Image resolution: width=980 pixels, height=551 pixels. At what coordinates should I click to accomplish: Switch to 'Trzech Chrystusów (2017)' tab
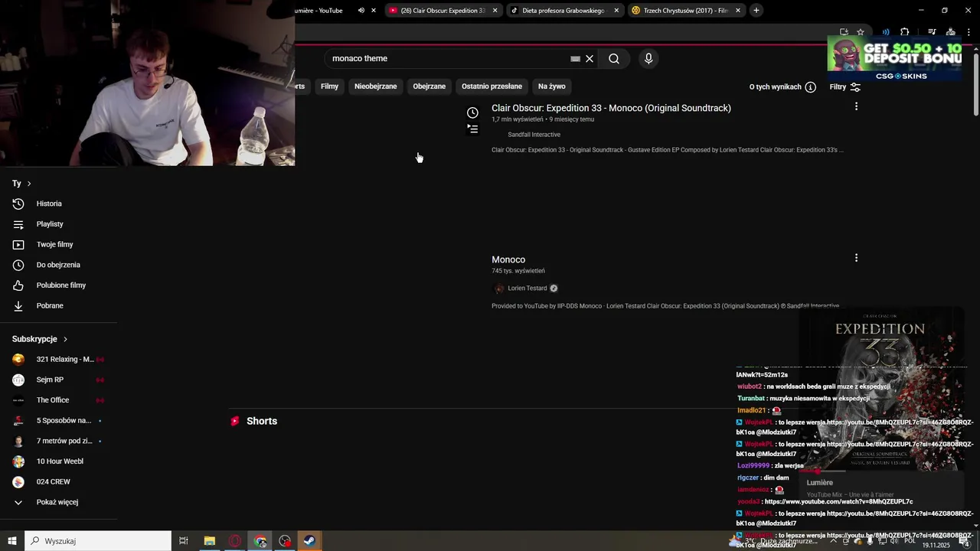685,11
